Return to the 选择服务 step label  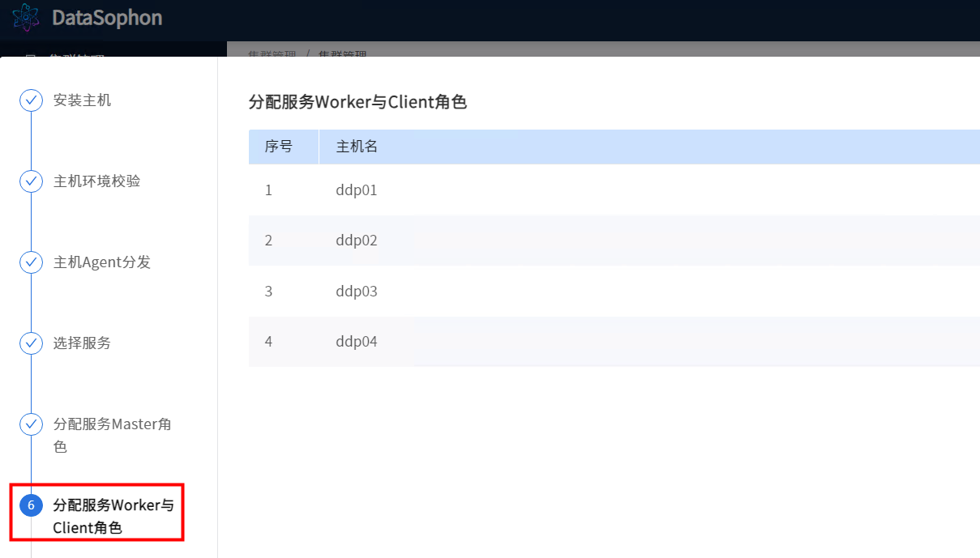click(x=82, y=343)
